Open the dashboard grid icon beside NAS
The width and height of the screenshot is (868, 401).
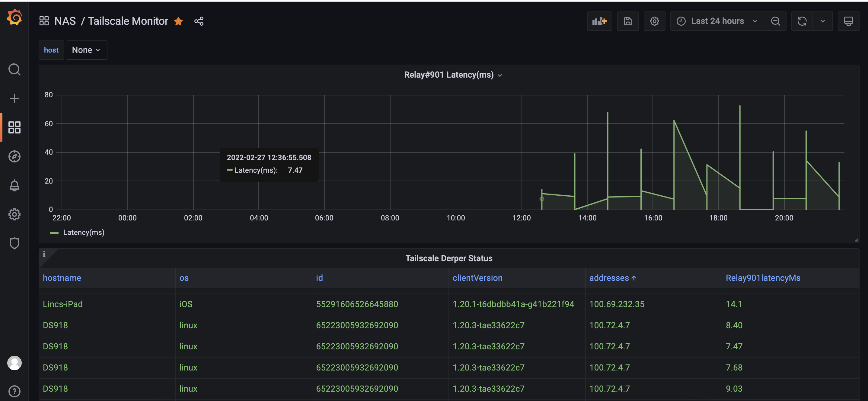tap(44, 21)
